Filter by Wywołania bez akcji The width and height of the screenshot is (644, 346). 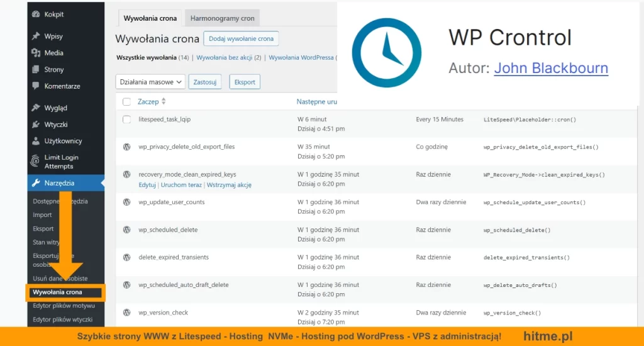(x=225, y=57)
